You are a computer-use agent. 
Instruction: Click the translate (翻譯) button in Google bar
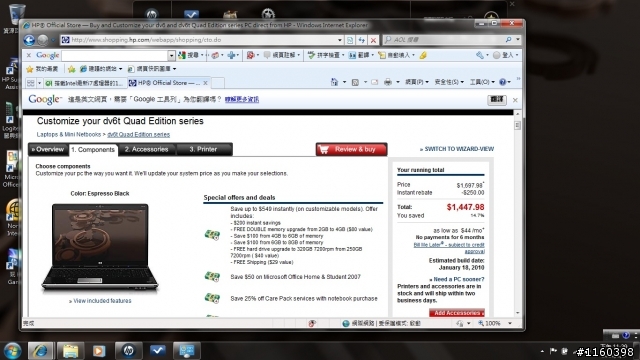(x=497, y=100)
